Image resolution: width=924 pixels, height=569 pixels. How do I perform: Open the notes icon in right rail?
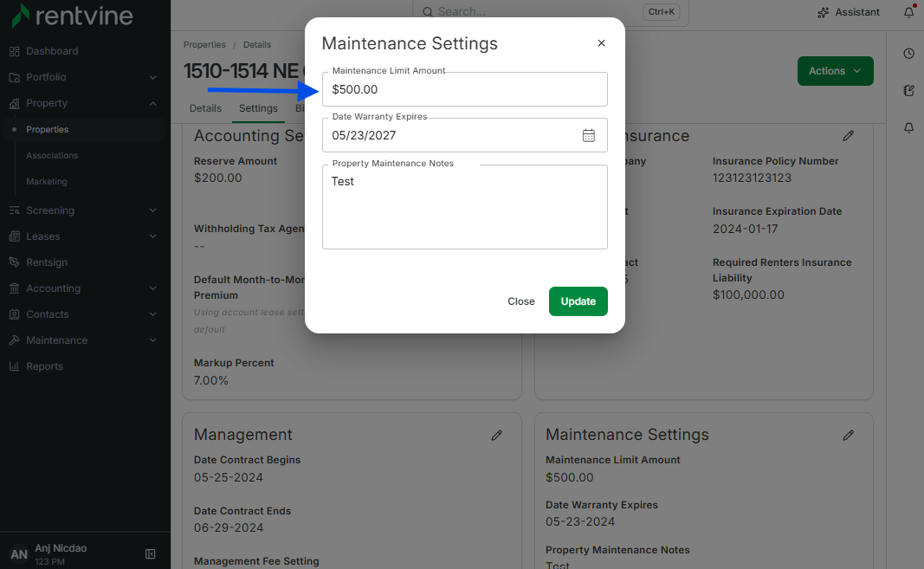pyautogui.click(x=908, y=91)
